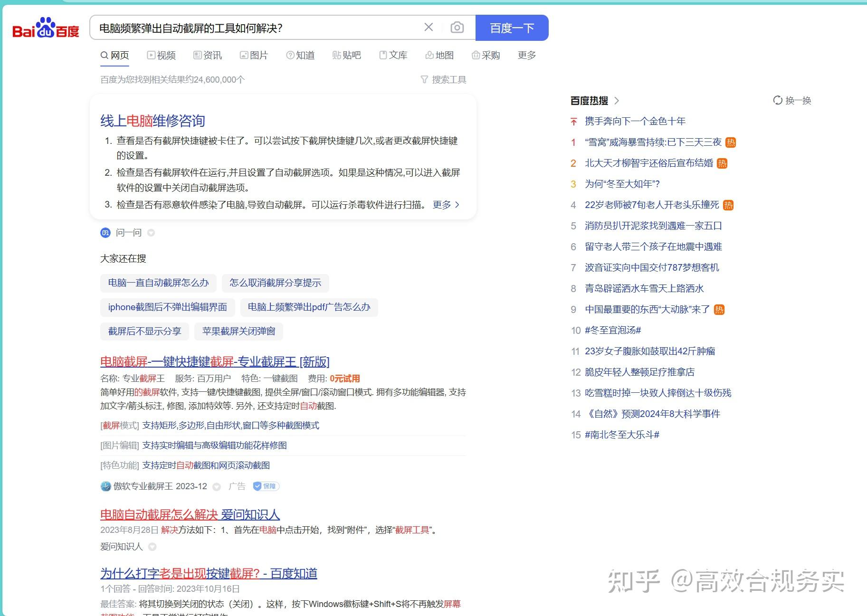Click 热 badge beside 威海暴雪 topic

(731, 142)
